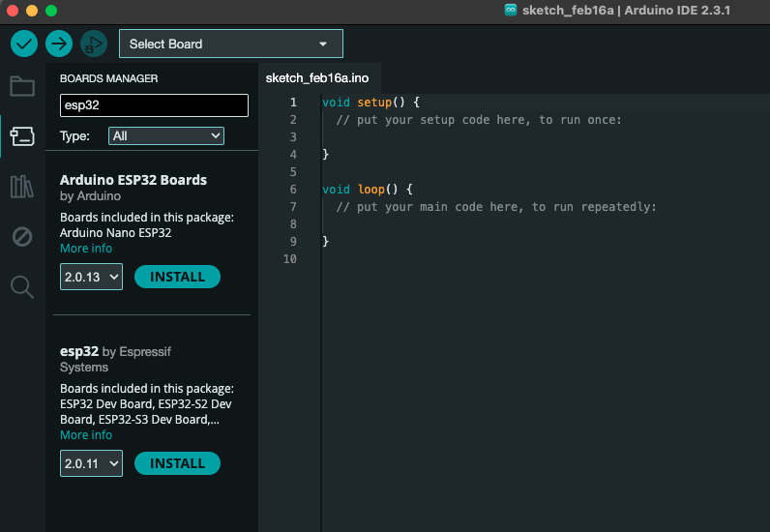Click the green fullscreen window button
This screenshot has width=770, height=532.
click(x=51, y=11)
